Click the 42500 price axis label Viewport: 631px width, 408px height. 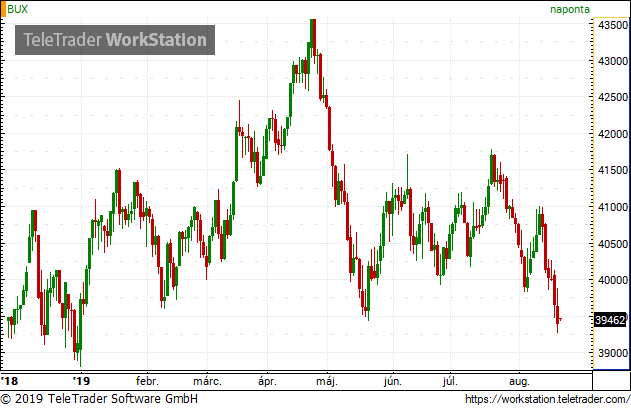(612, 97)
